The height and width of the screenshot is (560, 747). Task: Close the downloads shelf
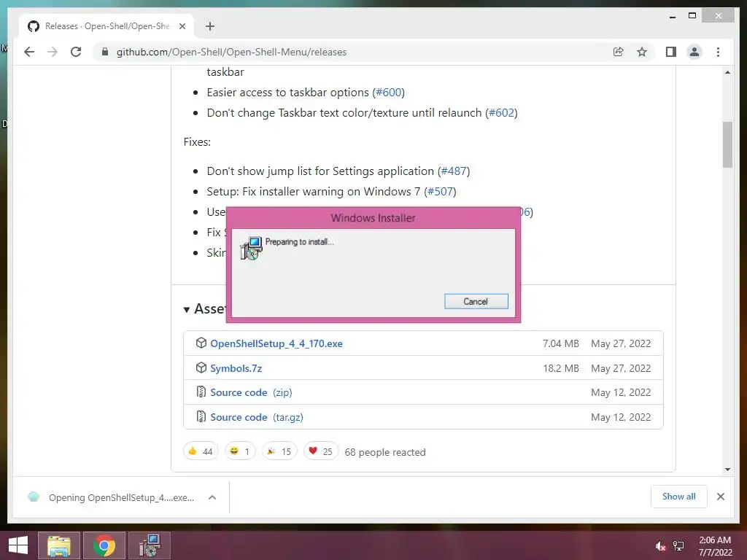point(721,497)
